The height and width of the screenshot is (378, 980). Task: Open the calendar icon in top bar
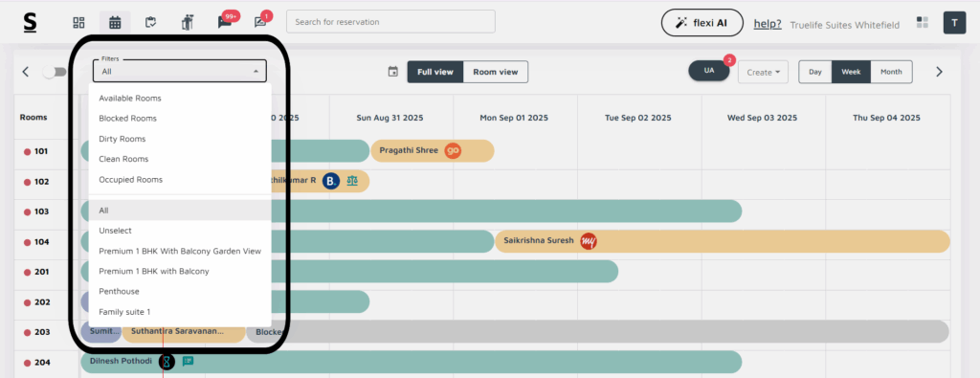115,23
